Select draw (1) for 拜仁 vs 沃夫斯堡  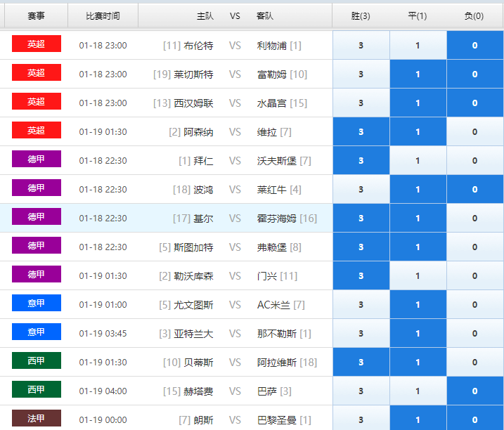click(x=418, y=160)
